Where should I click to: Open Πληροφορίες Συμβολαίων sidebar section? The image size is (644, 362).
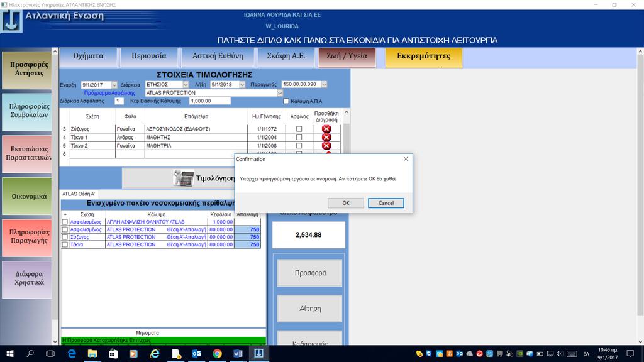(27, 112)
